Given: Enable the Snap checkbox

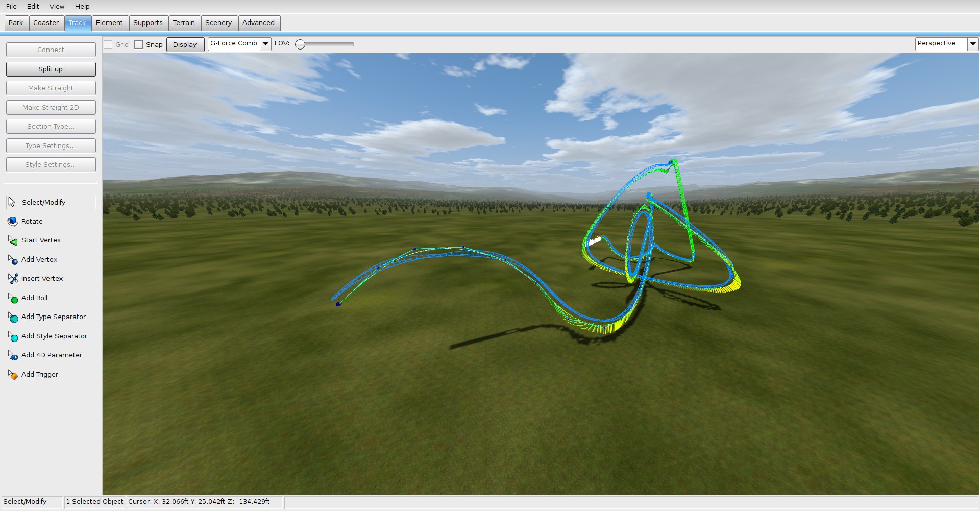Looking at the screenshot, I should click(x=138, y=44).
